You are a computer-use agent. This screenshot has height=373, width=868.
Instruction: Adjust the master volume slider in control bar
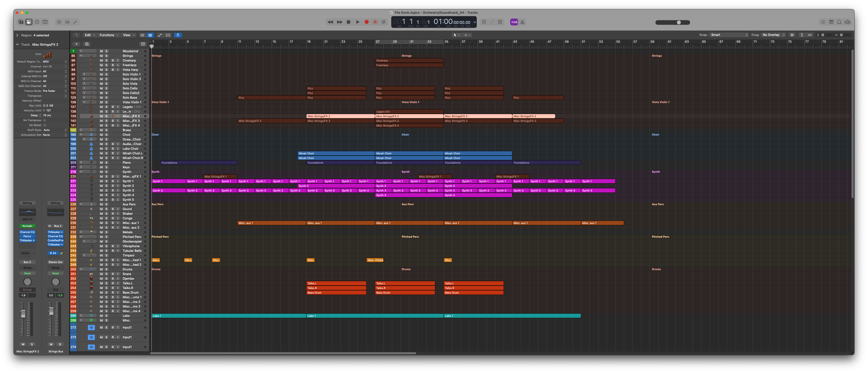pos(679,22)
